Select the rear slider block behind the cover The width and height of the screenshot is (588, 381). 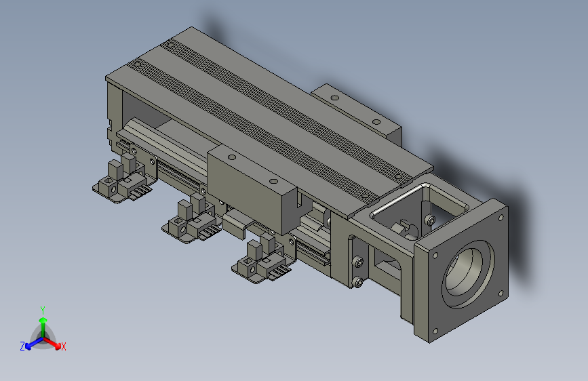(x=357, y=114)
